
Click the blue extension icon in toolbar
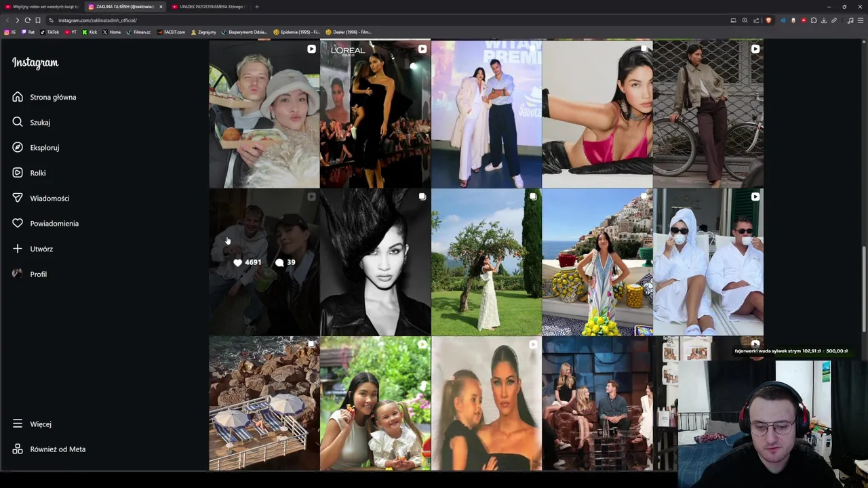point(783,20)
